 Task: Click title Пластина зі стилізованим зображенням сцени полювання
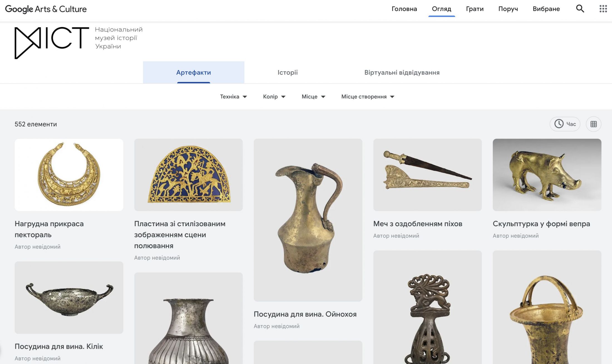pyautogui.click(x=180, y=235)
